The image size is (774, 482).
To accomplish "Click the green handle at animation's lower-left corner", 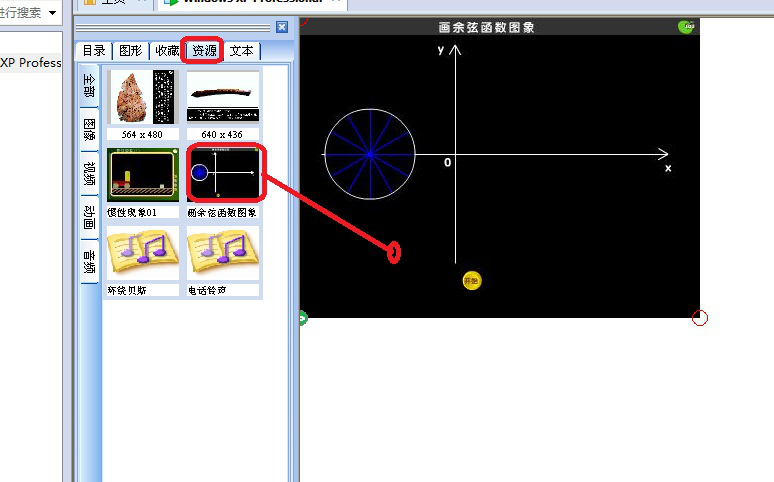I will (x=303, y=318).
